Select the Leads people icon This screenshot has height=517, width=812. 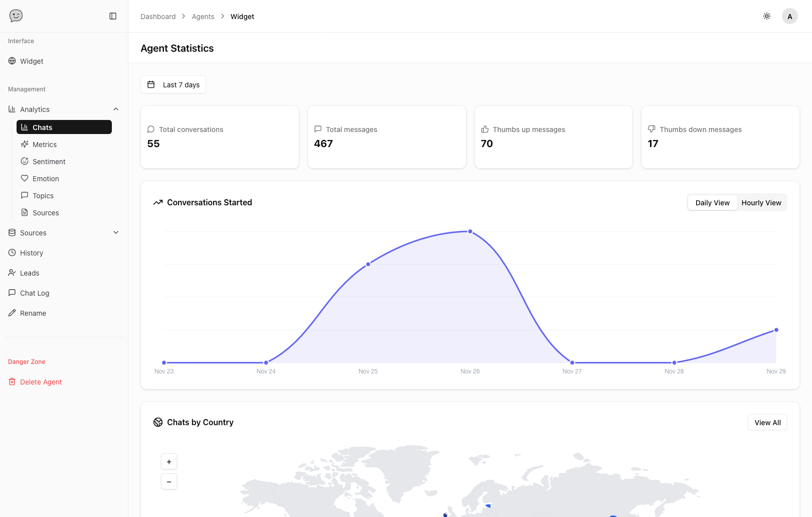tap(12, 273)
